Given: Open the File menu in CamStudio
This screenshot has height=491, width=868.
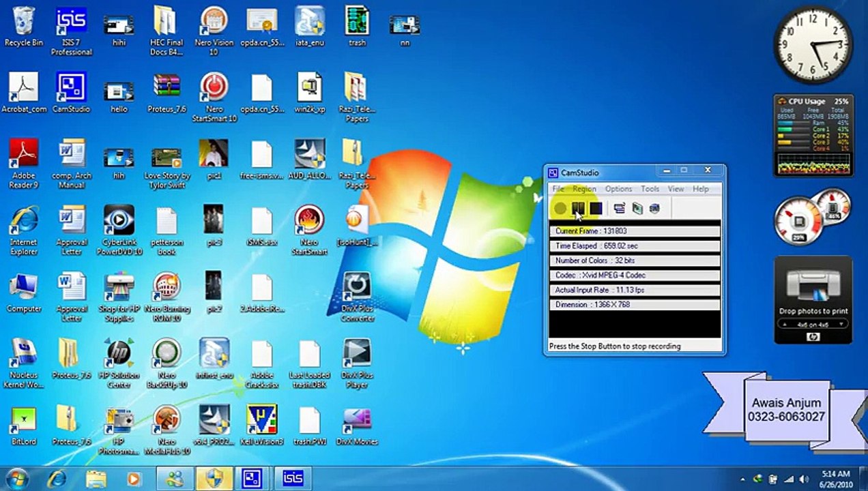Looking at the screenshot, I should coord(558,189).
